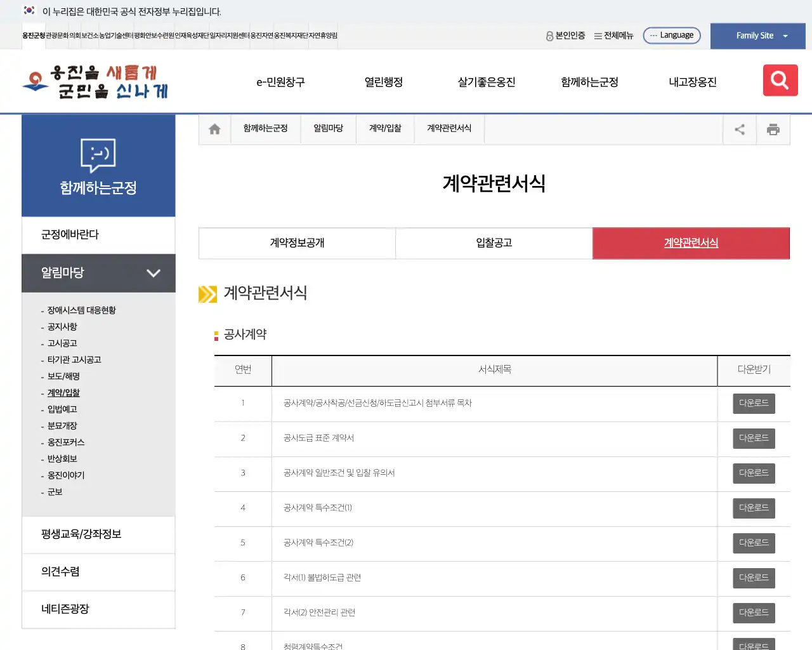812x650 pixels.
Task: Switch to the 계약정보공개 tab
Action: point(296,243)
